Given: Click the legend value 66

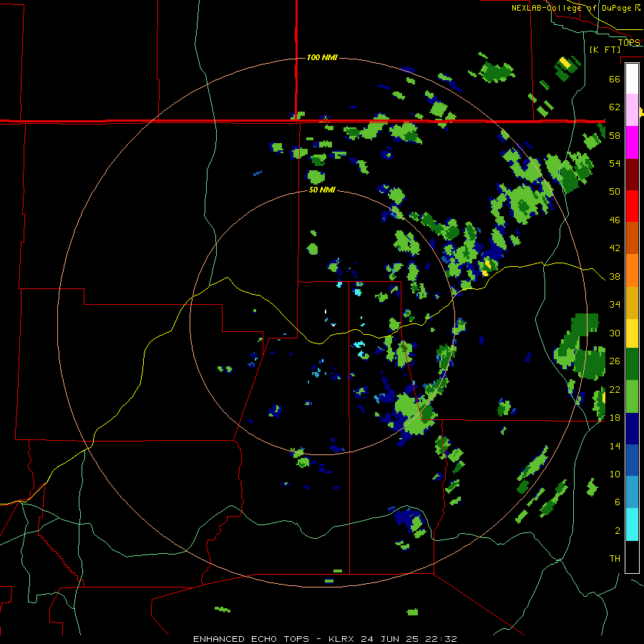Looking at the screenshot, I should (615, 79).
